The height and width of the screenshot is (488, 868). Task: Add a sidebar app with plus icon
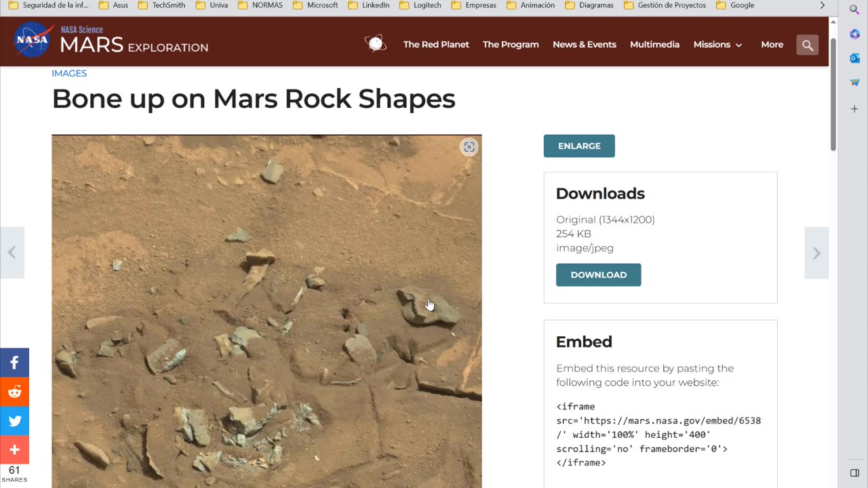(x=854, y=108)
